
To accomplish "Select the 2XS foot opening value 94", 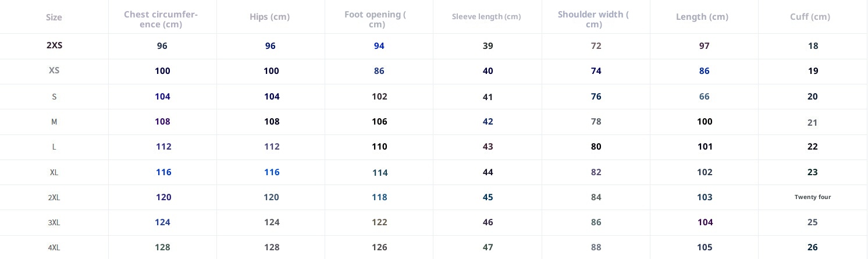I will 379,46.
